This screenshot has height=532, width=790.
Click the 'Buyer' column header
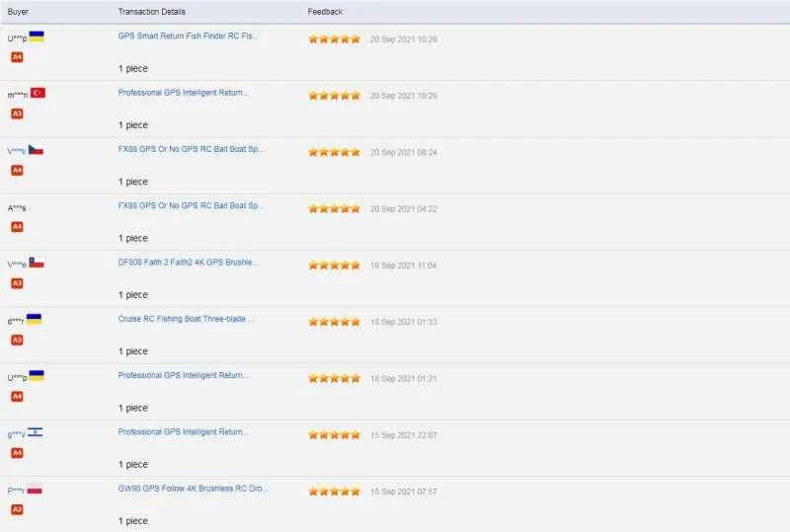(x=18, y=12)
